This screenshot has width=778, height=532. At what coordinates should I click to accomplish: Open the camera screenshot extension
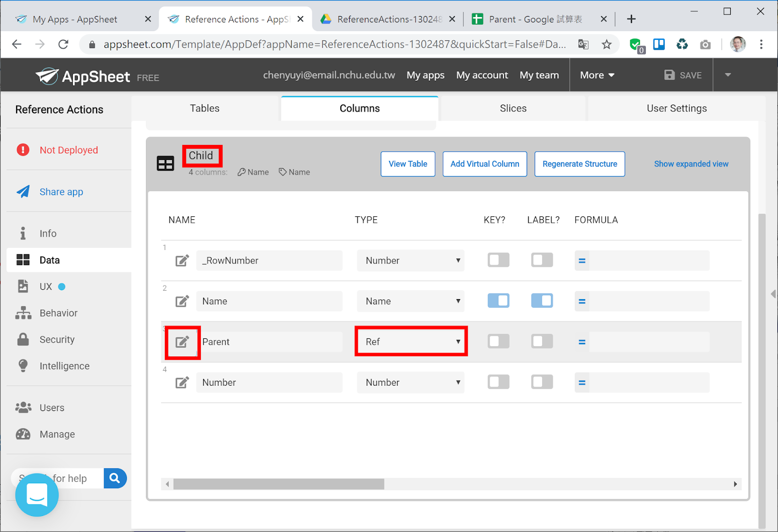(x=705, y=45)
